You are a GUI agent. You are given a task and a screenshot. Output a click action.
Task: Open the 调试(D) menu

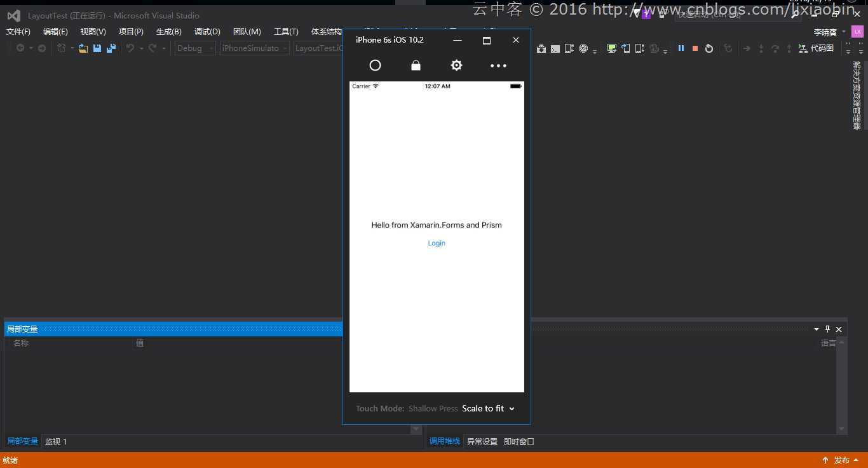point(207,32)
